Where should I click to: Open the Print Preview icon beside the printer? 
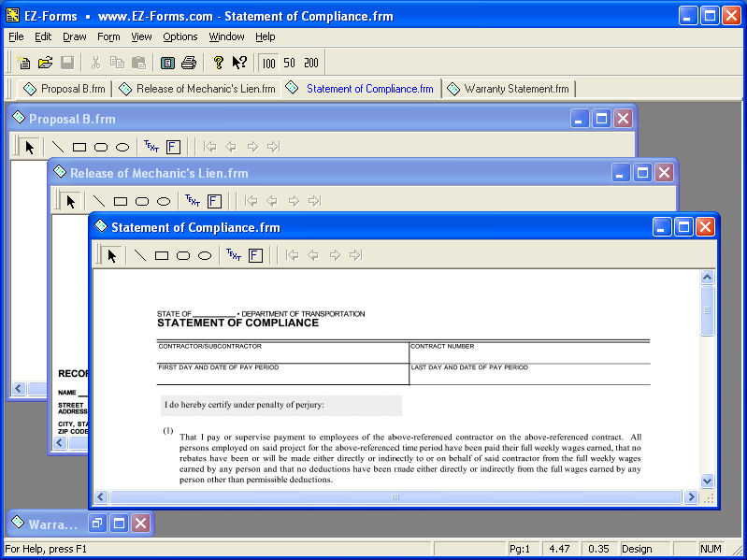click(x=167, y=63)
